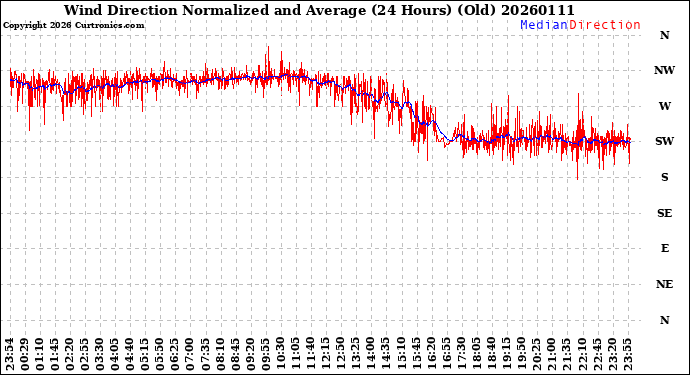The width and height of the screenshot is (690, 375).
Task: Click the 04:40 time label
Action: point(129,355)
